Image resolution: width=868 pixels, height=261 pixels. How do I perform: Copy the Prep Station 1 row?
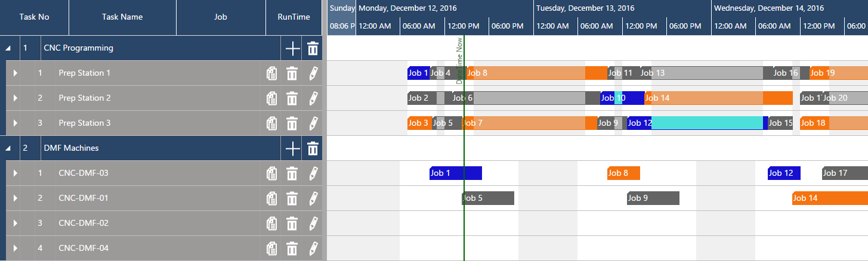[271, 73]
